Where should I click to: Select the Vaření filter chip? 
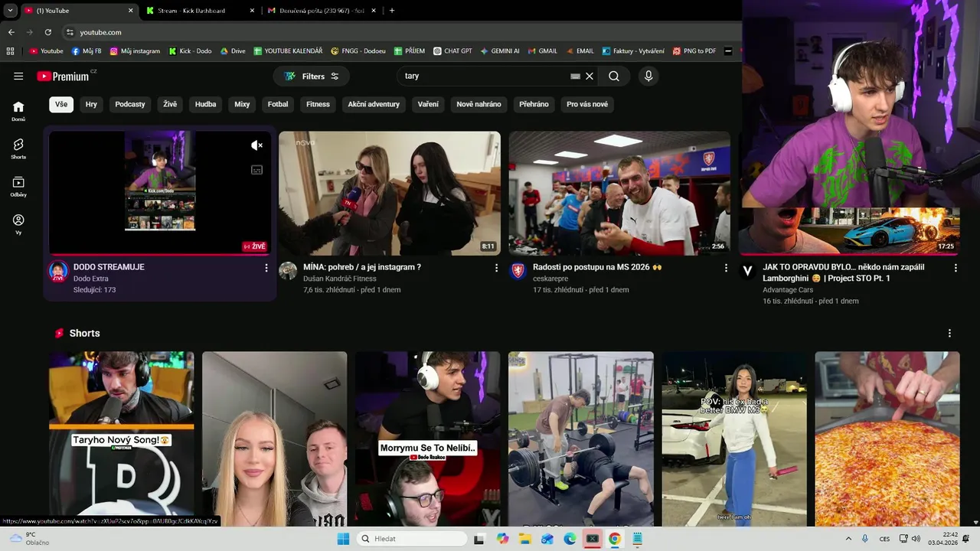tap(428, 104)
